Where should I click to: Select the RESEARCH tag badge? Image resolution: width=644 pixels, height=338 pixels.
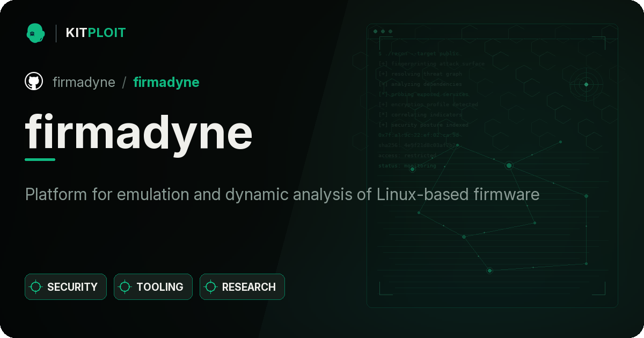[x=242, y=287]
